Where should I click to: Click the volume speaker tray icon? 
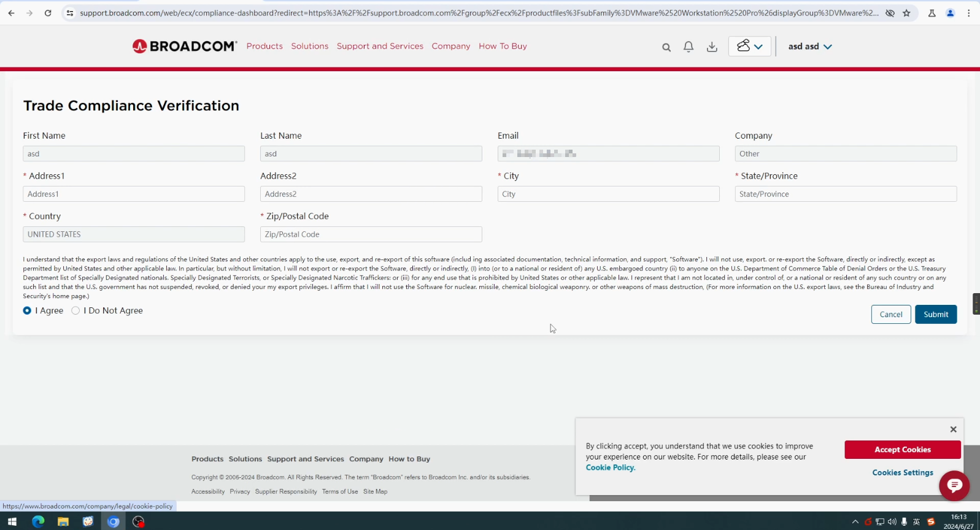(x=892, y=522)
